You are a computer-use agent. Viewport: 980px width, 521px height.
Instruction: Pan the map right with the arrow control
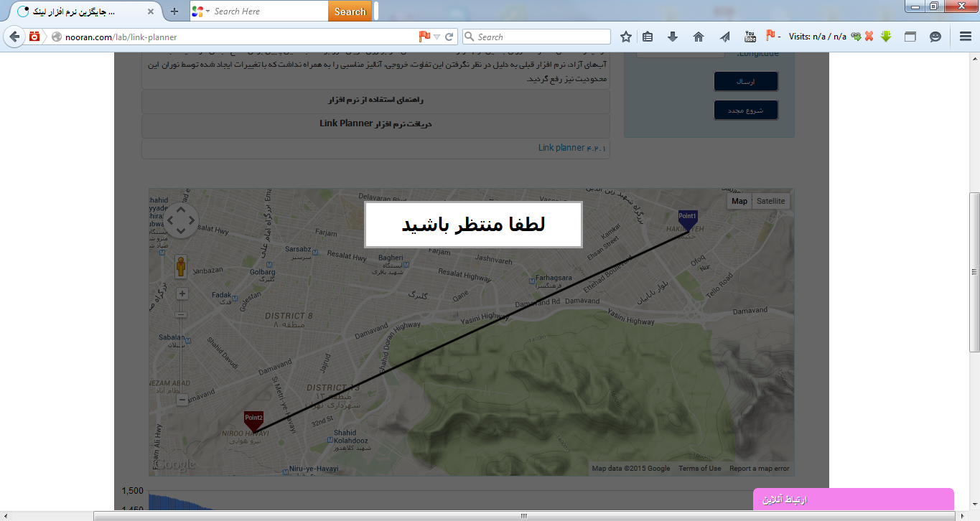192,220
